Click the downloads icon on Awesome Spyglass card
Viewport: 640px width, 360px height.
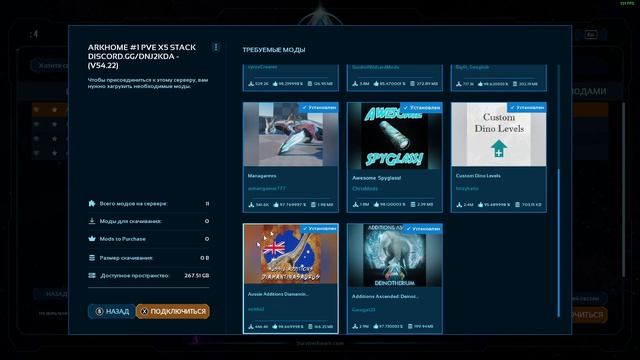pos(355,204)
